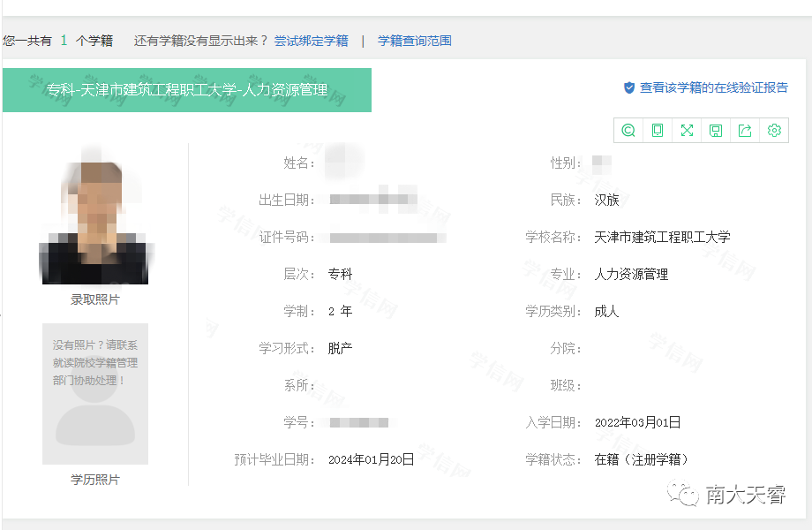Click the 入学日期 field label
The height and width of the screenshot is (530, 812).
553,423
